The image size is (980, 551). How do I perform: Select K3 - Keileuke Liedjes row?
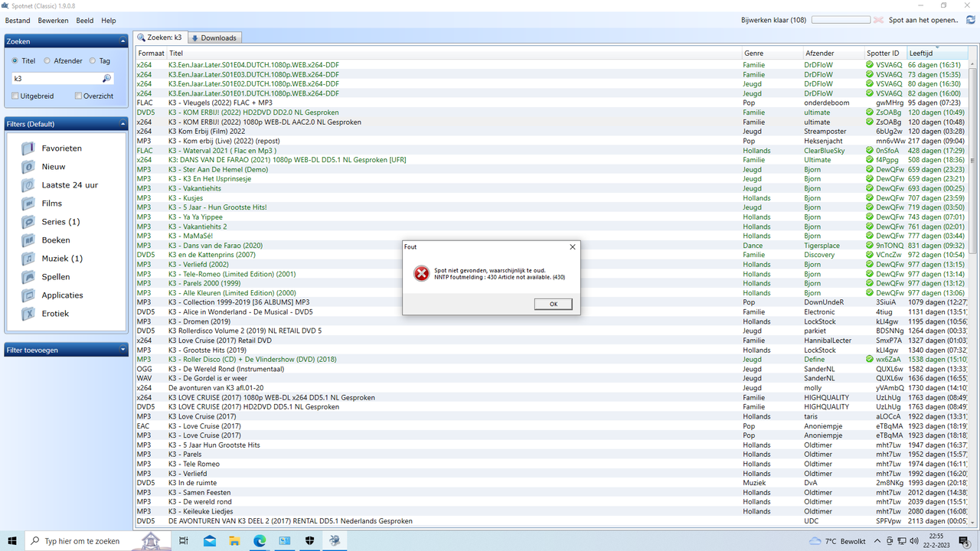pyautogui.click(x=553, y=511)
